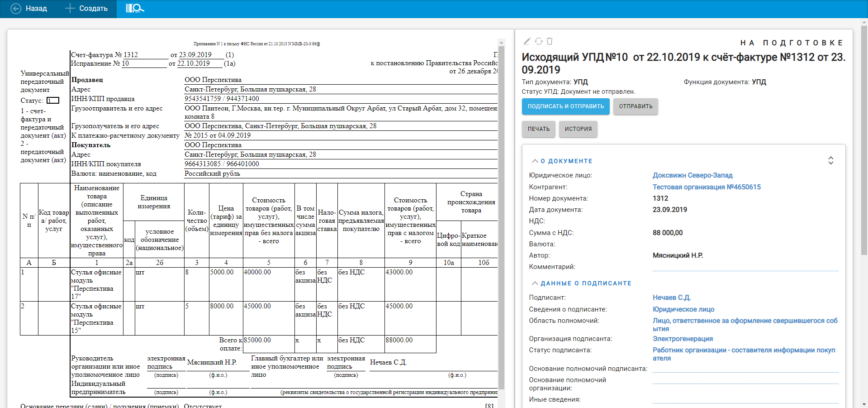This screenshot has width=868, height=408.
Task: Click the document number value 1312
Action: pyautogui.click(x=660, y=198)
